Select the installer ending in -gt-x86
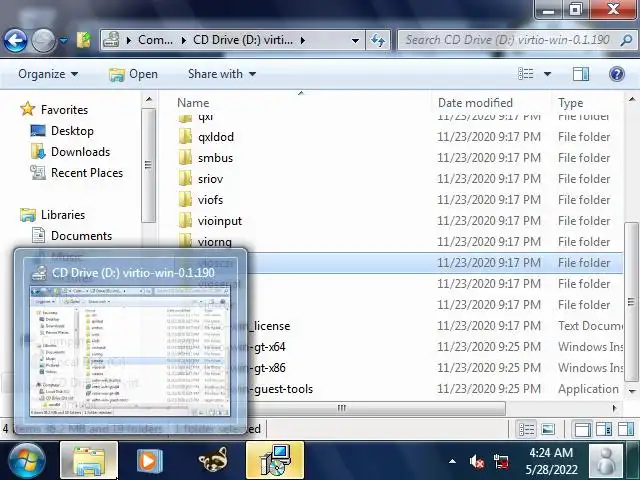This screenshot has height=480, width=640. click(x=267, y=368)
